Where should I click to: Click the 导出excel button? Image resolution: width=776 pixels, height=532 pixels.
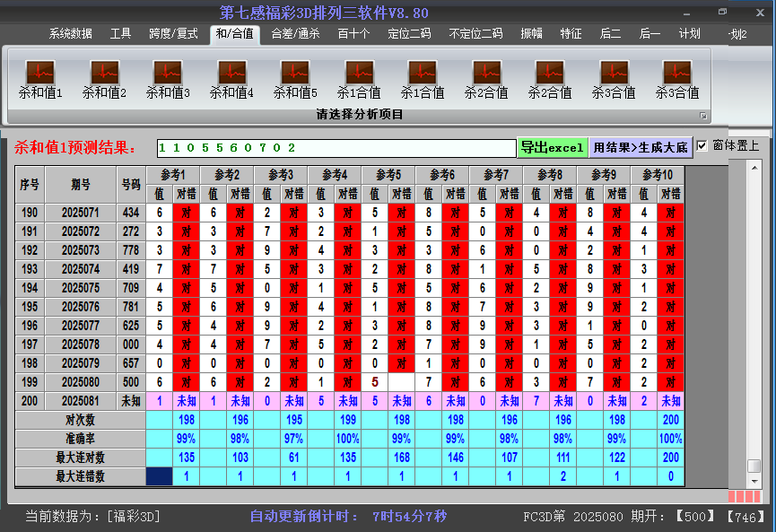(x=553, y=147)
